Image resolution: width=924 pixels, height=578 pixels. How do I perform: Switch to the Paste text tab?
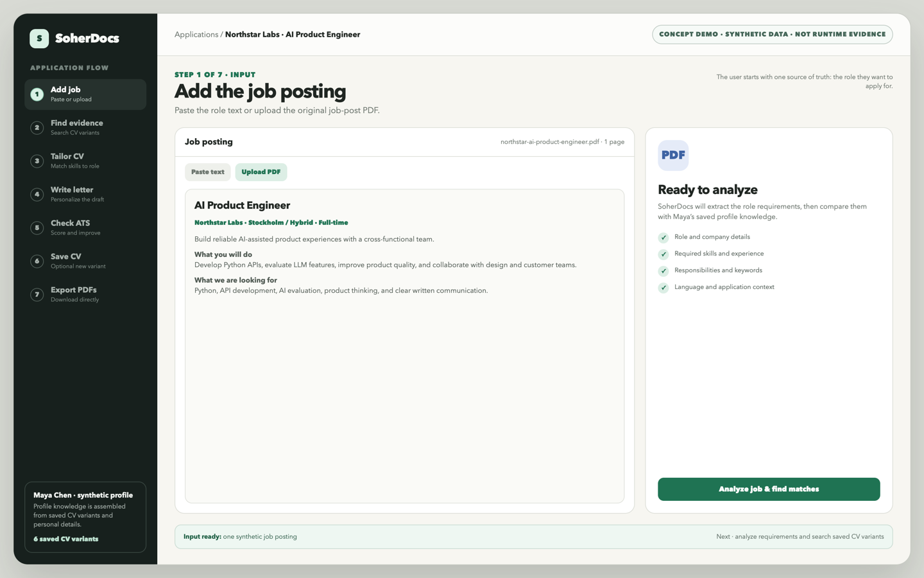(208, 172)
